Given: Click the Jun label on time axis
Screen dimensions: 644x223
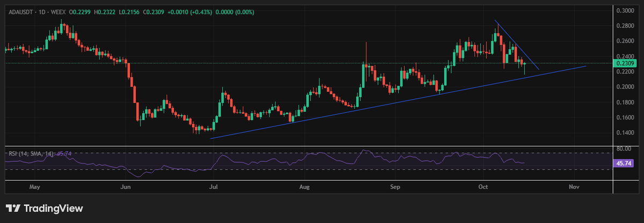Looking at the screenshot, I should pyautogui.click(x=126, y=187).
